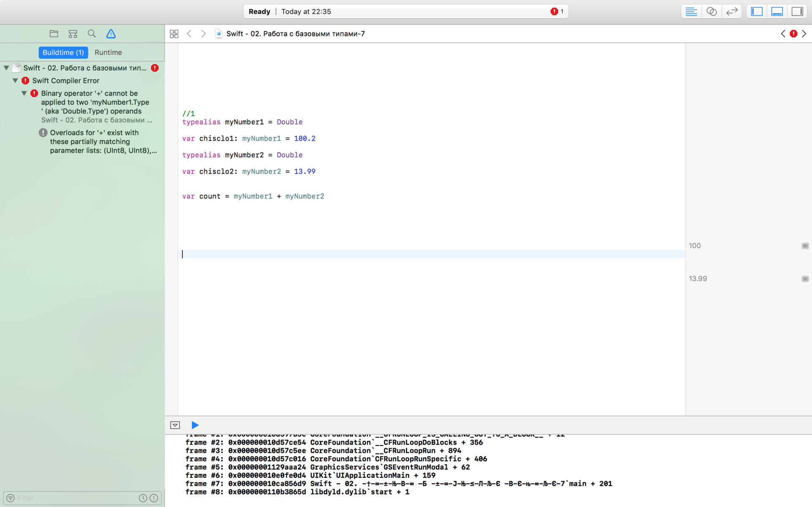Click frame #6 UIKit UIApplicationMain console line
The height and width of the screenshot is (507, 812).
coord(310,475)
